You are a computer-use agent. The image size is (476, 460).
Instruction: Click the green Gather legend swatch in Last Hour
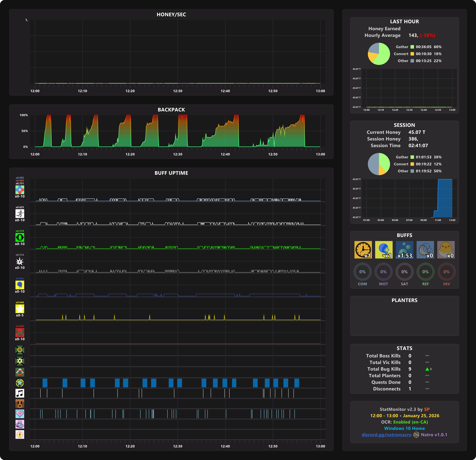point(412,47)
